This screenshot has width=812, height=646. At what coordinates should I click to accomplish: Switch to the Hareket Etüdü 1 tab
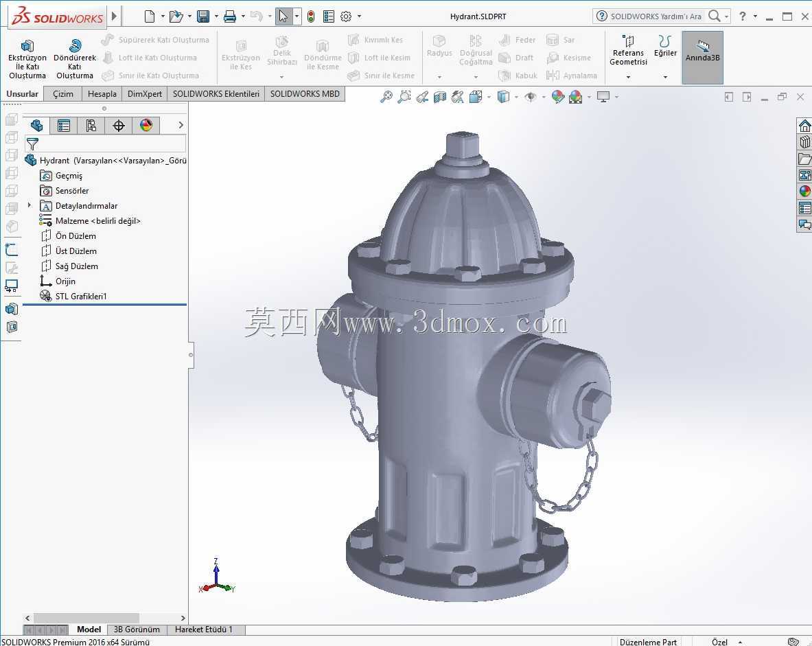[x=204, y=630]
